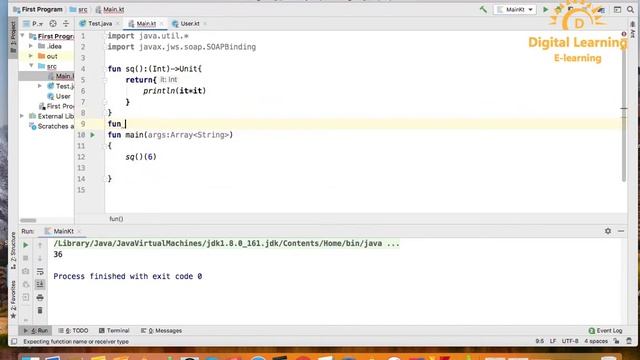This screenshot has width=640, height=360.
Task: Open Search Everywhere magnifier icon
Action: click(x=630, y=9)
